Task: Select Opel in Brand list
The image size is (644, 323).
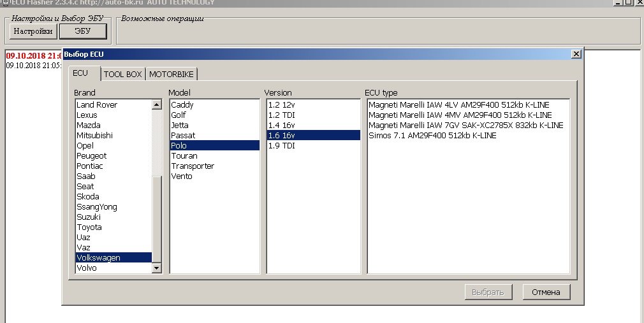Action: coord(113,146)
